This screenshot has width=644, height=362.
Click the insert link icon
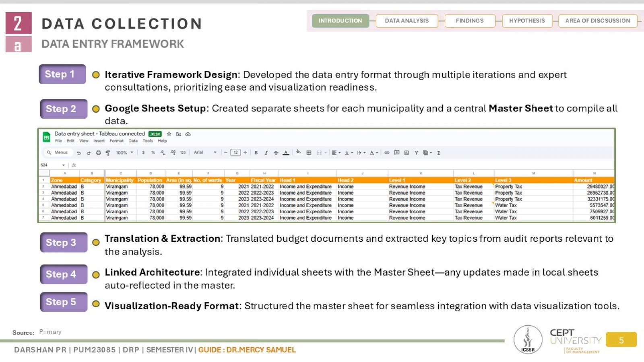click(x=387, y=153)
